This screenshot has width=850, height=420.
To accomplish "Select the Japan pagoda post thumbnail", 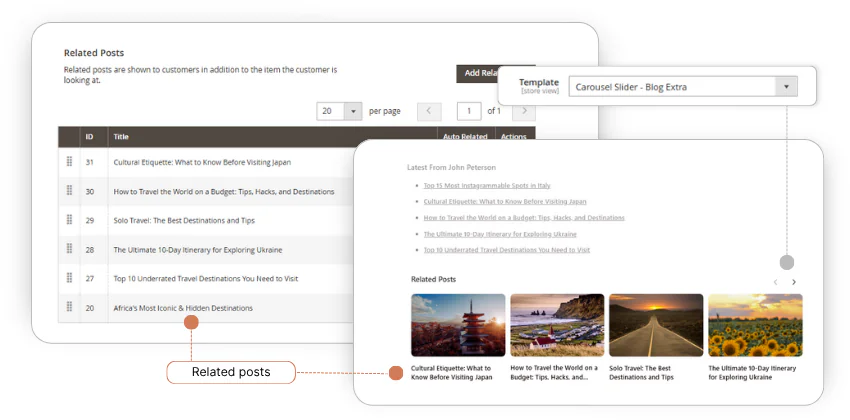I will click(458, 325).
